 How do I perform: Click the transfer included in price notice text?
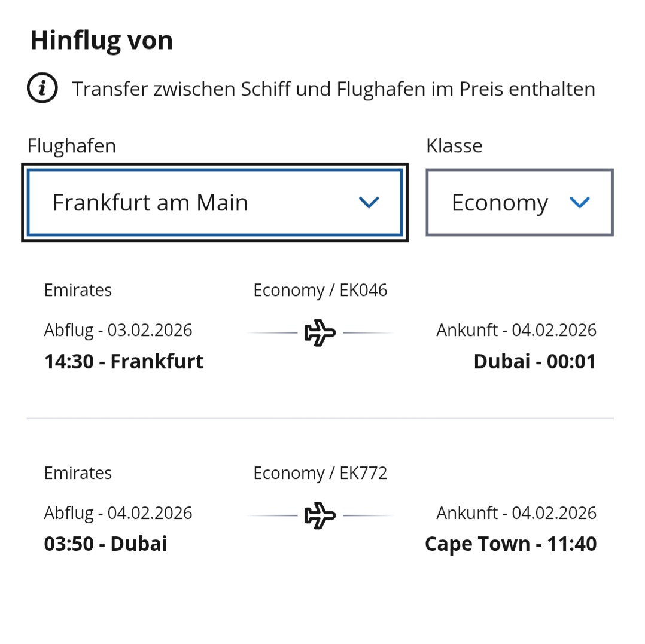pos(333,89)
